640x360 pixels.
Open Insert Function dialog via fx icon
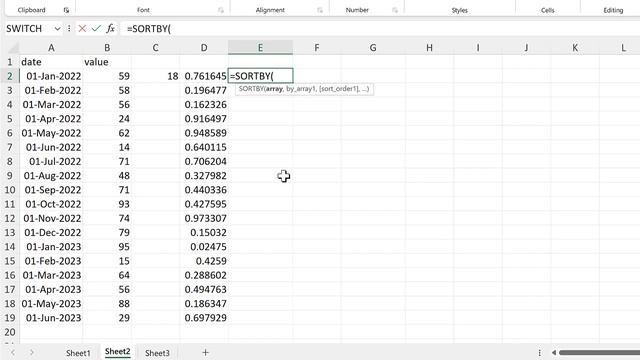pos(110,29)
